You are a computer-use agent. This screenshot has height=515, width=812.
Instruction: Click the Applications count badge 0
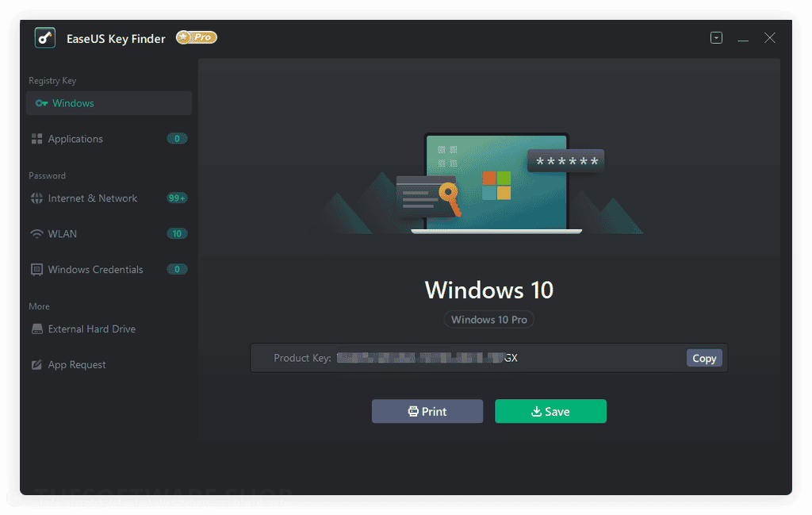pos(177,139)
